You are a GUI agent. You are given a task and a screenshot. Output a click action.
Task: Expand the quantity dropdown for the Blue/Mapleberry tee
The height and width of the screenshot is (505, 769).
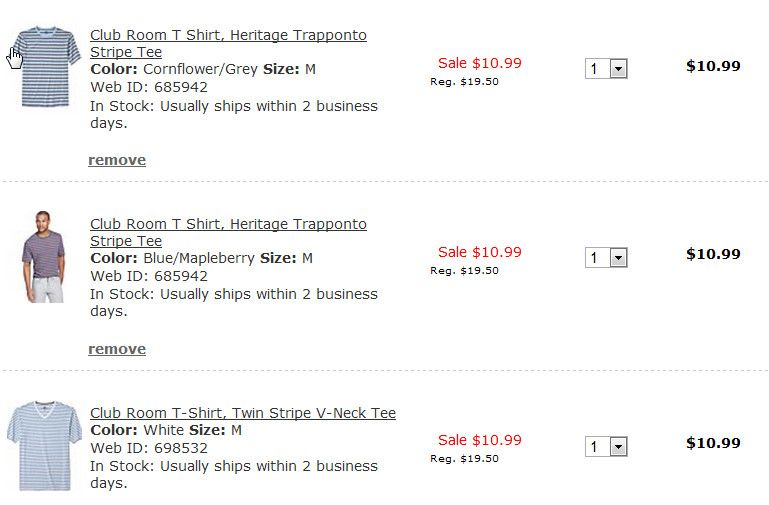point(606,258)
